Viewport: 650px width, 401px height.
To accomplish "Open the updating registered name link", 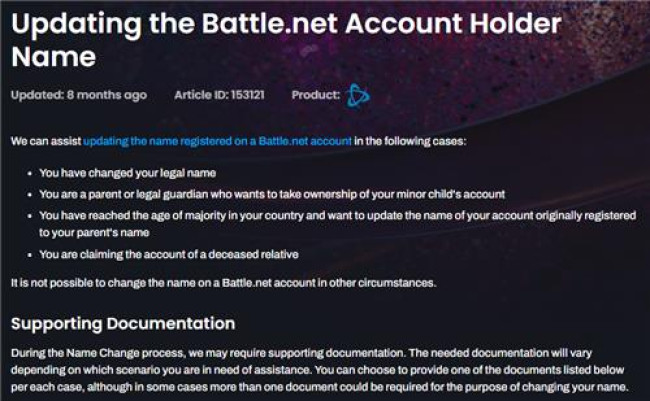I will 217,141.
